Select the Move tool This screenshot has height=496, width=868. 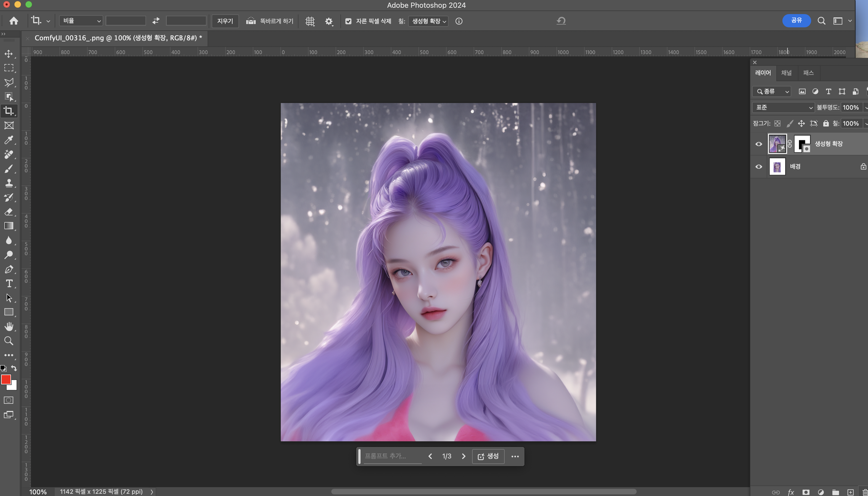click(9, 54)
